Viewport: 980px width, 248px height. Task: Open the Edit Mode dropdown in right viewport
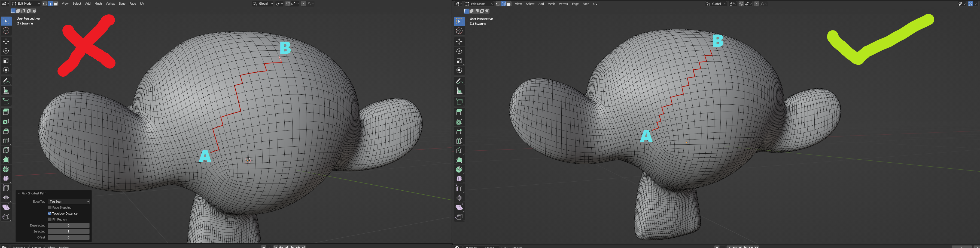click(479, 4)
